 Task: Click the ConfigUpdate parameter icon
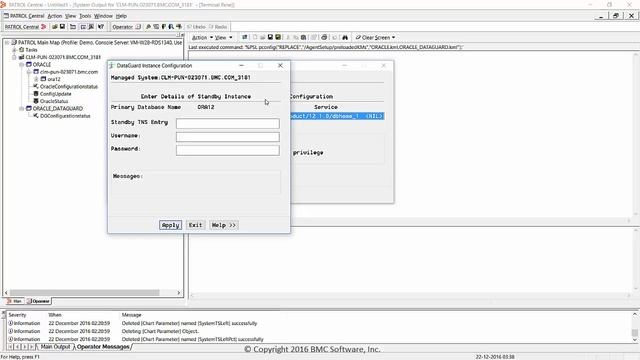pyautogui.click(x=36, y=93)
